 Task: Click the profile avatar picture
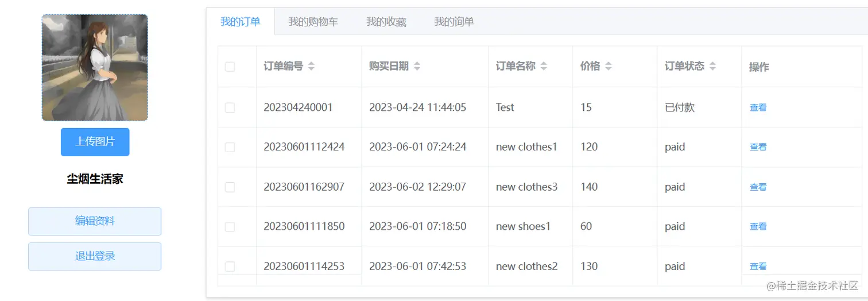(x=95, y=68)
